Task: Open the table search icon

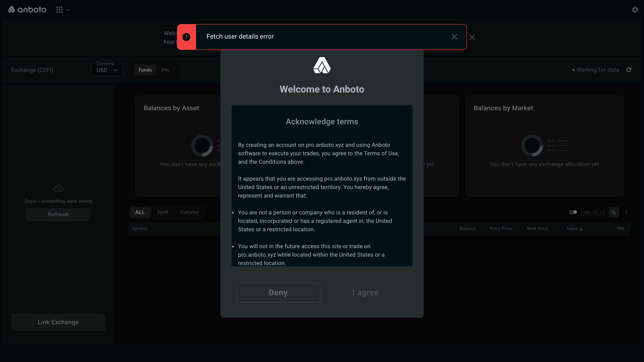Action: pos(614,212)
